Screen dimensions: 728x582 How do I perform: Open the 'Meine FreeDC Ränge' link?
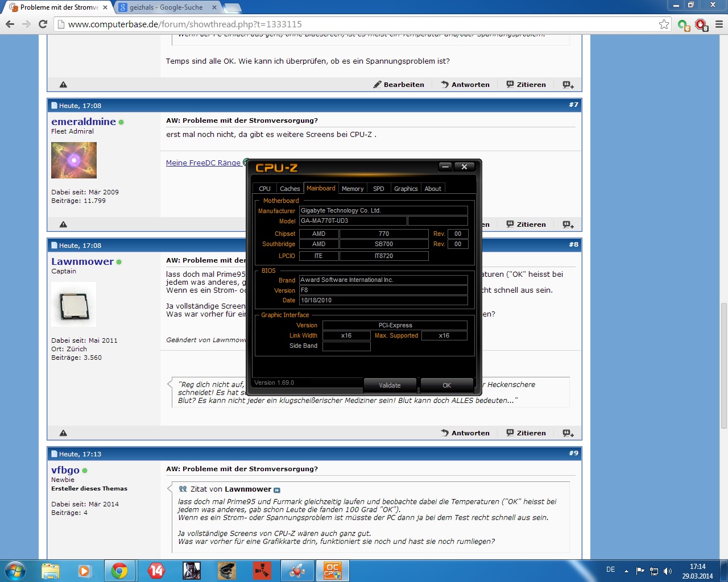[x=204, y=163]
